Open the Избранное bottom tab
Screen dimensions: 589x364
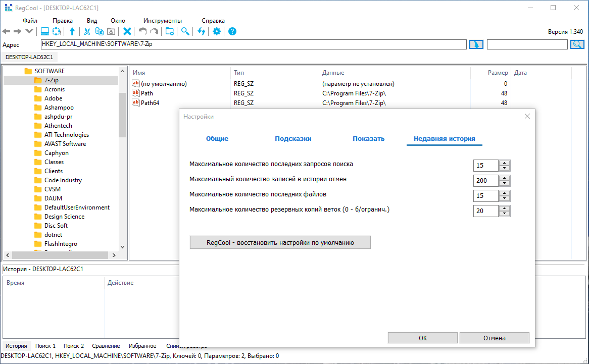point(142,346)
